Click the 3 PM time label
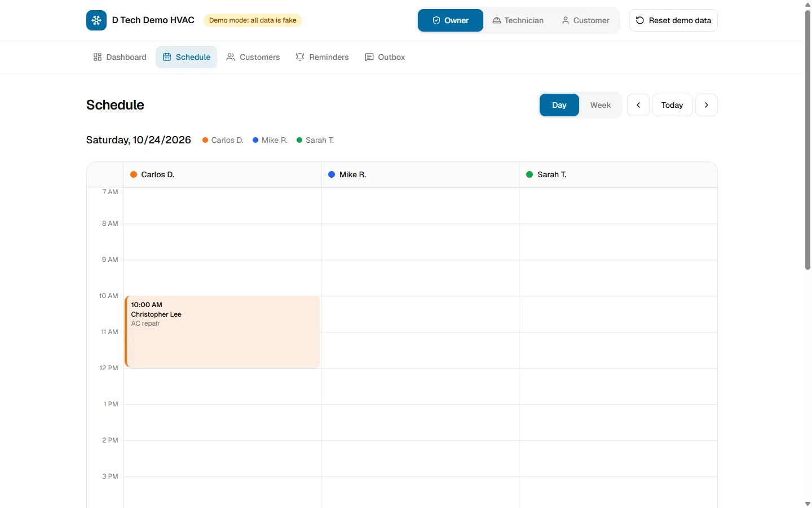 point(110,476)
